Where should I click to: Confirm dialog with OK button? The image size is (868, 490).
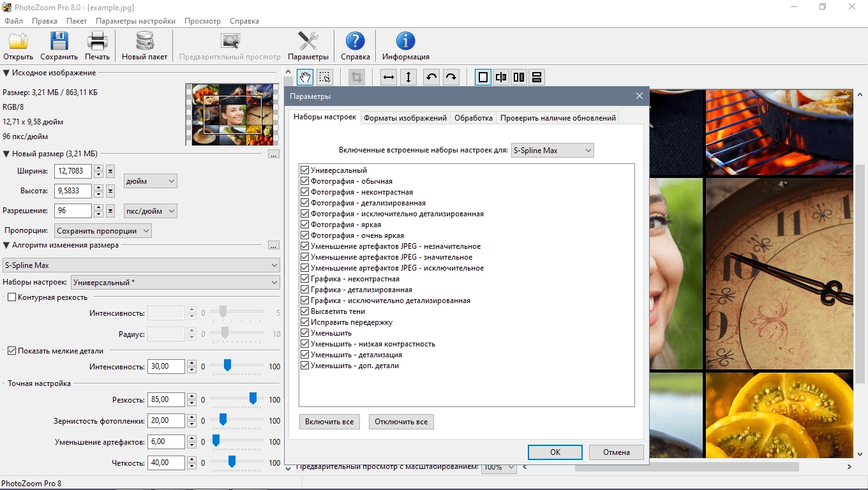coord(555,452)
